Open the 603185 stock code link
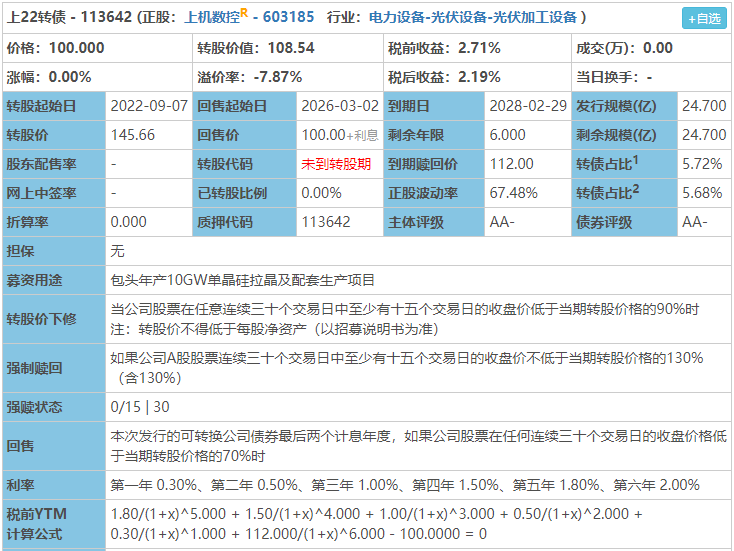 coord(288,17)
